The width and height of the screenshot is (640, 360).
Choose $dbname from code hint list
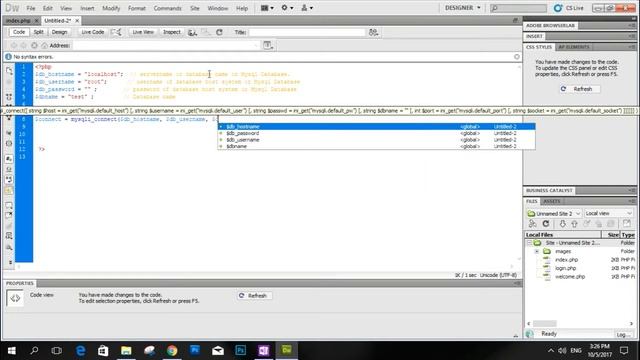pyautogui.click(x=376, y=146)
